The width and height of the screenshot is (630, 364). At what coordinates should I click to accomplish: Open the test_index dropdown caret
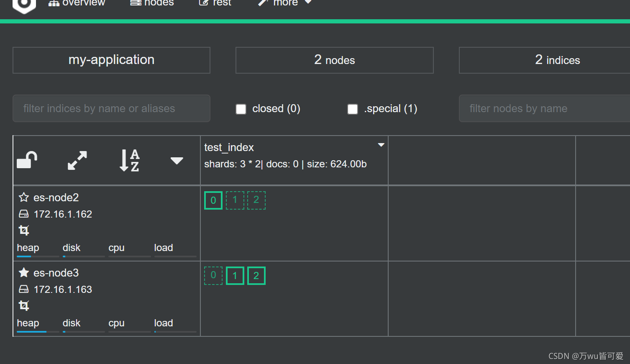click(381, 145)
